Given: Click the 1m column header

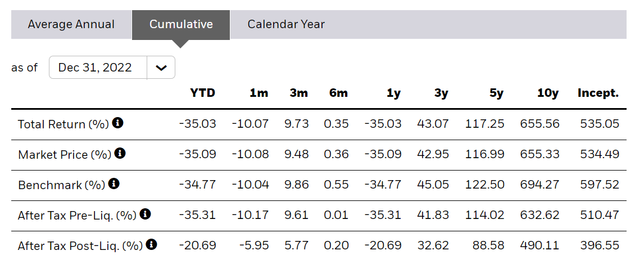Looking at the screenshot, I should click(259, 93).
